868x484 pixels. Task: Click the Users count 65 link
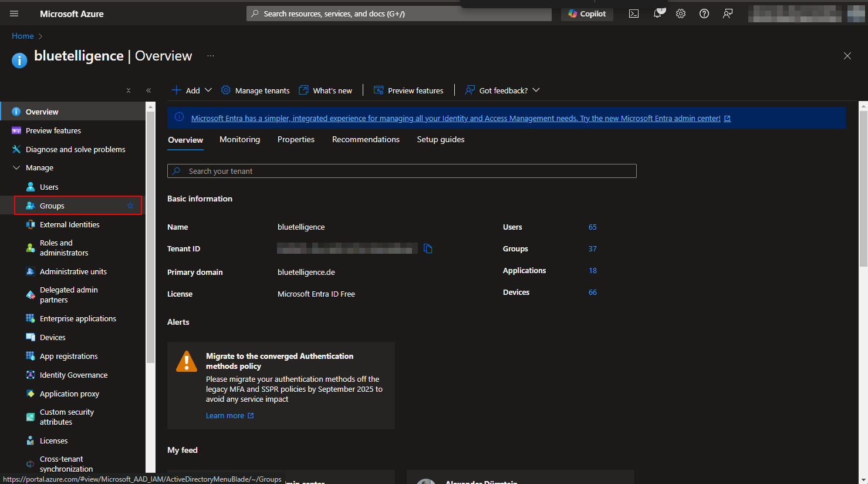click(592, 227)
